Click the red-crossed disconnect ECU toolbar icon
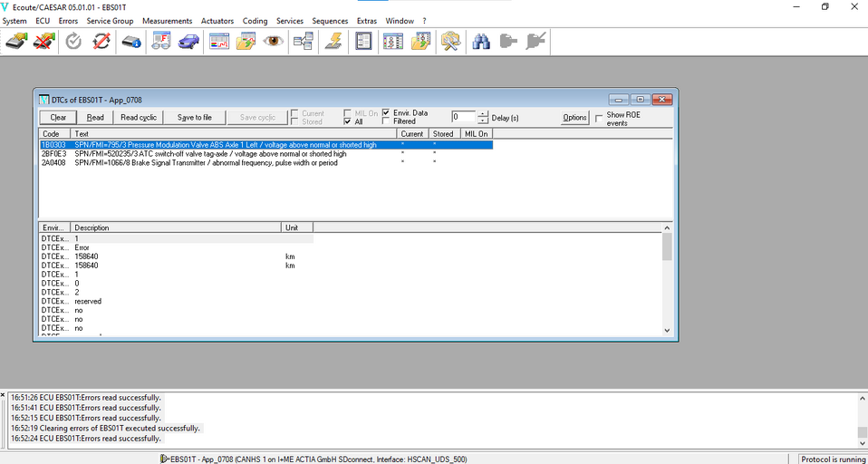The width and height of the screenshot is (868, 464). pyautogui.click(x=44, y=42)
